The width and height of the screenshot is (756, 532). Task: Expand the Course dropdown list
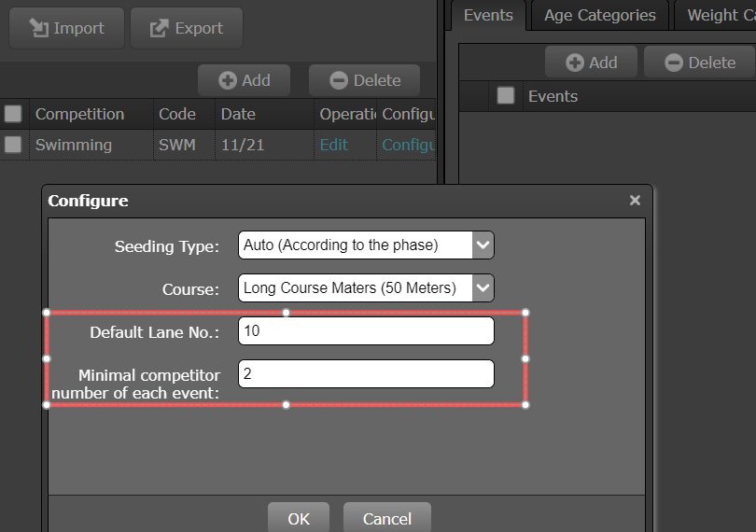(482, 287)
